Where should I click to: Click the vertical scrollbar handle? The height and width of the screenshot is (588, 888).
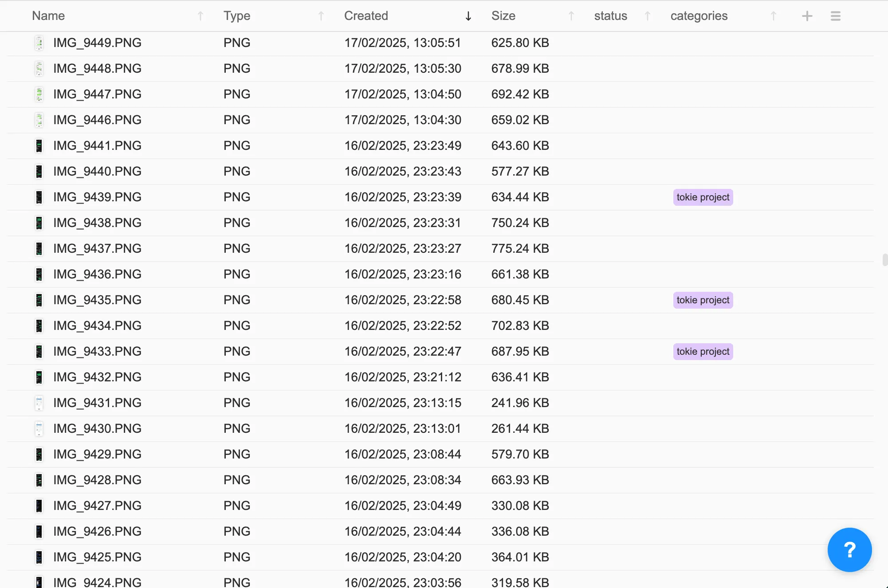click(x=884, y=260)
